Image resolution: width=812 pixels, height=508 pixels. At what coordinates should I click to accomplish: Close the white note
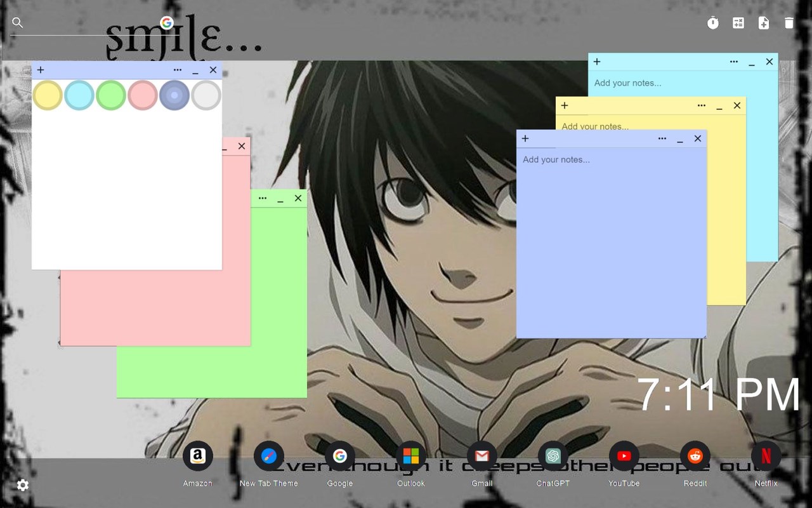tap(213, 70)
